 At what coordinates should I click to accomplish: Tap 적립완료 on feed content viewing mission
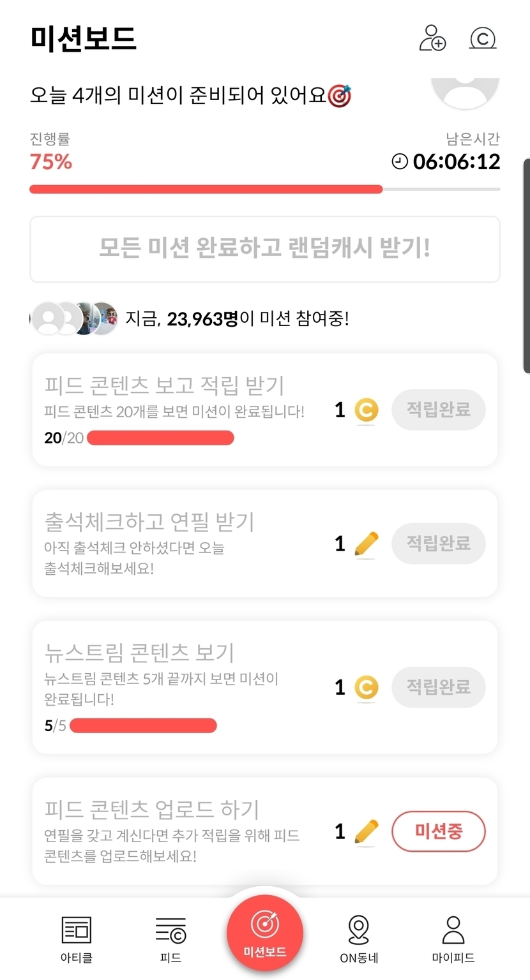pyautogui.click(x=439, y=410)
